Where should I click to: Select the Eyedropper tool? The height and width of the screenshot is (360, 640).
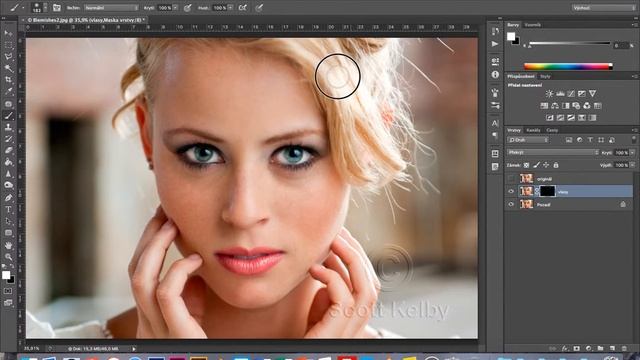[x=8, y=91]
